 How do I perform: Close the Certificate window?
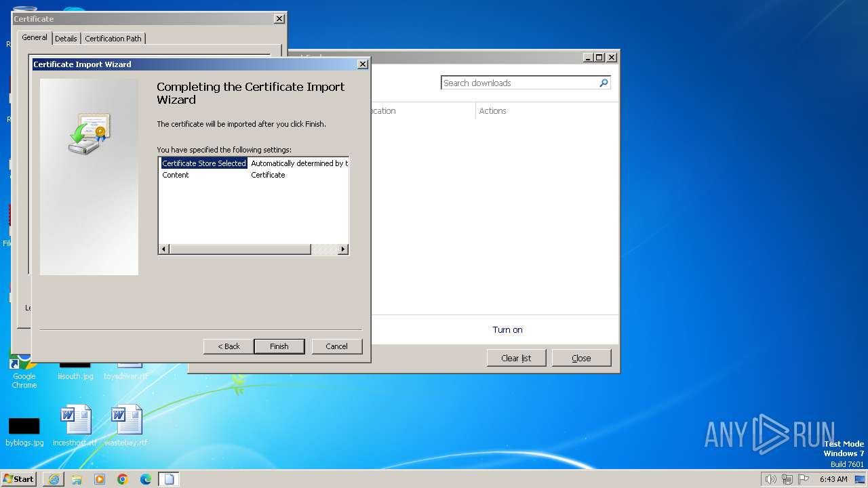(x=279, y=19)
